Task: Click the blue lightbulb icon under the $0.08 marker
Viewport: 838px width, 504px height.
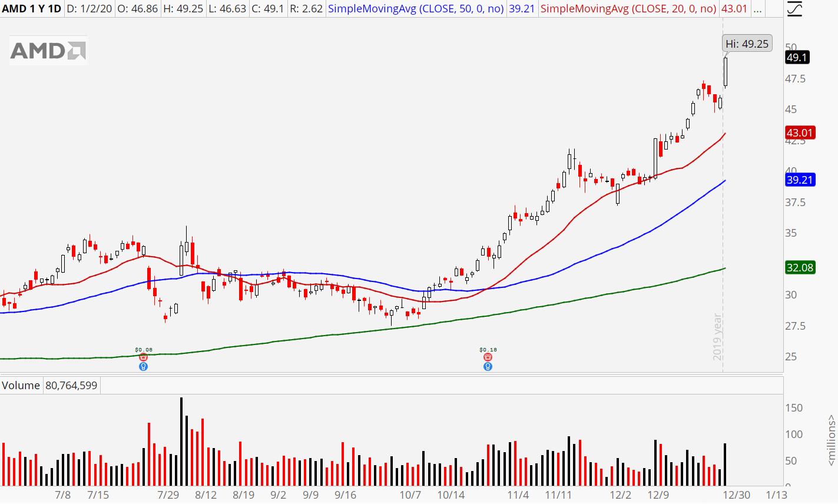Action: pos(143,366)
